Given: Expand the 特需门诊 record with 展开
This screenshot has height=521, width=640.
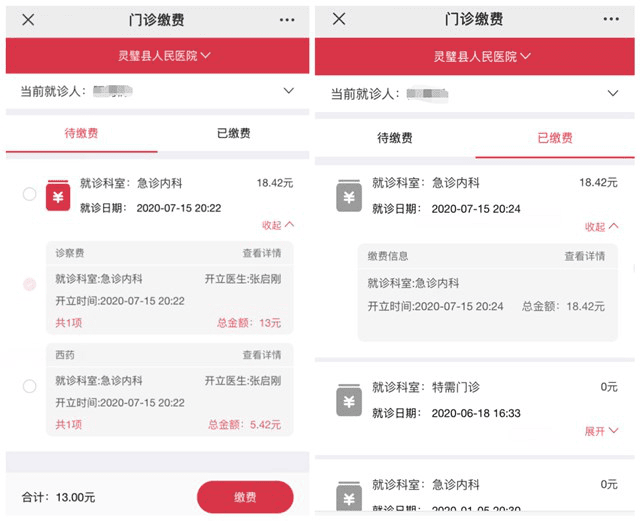Looking at the screenshot, I should [601, 431].
